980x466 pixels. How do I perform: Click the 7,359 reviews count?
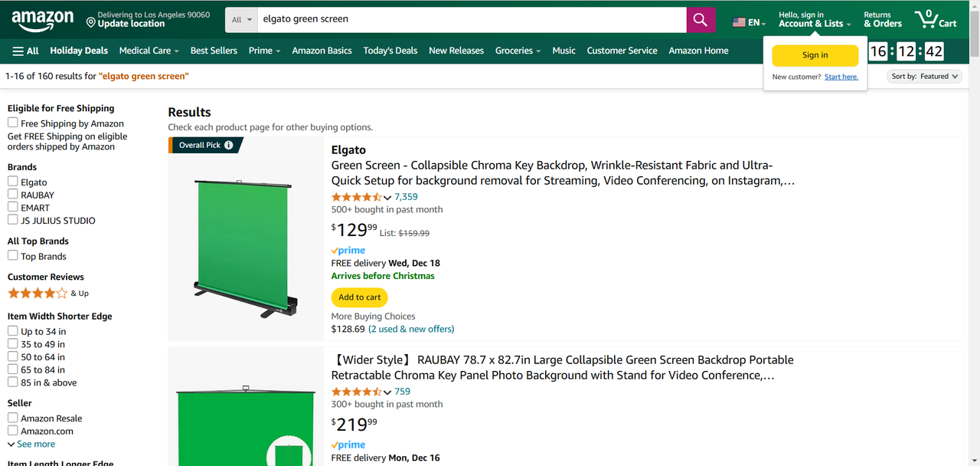click(406, 197)
